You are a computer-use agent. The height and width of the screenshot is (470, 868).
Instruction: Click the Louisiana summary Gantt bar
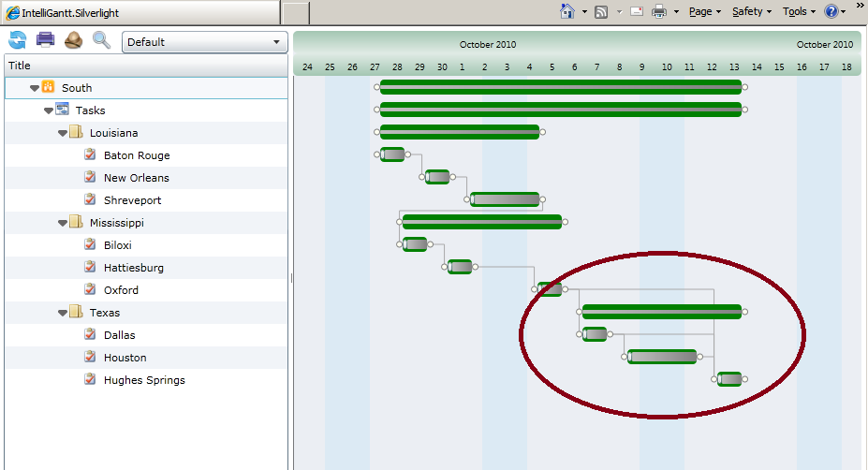460,132
